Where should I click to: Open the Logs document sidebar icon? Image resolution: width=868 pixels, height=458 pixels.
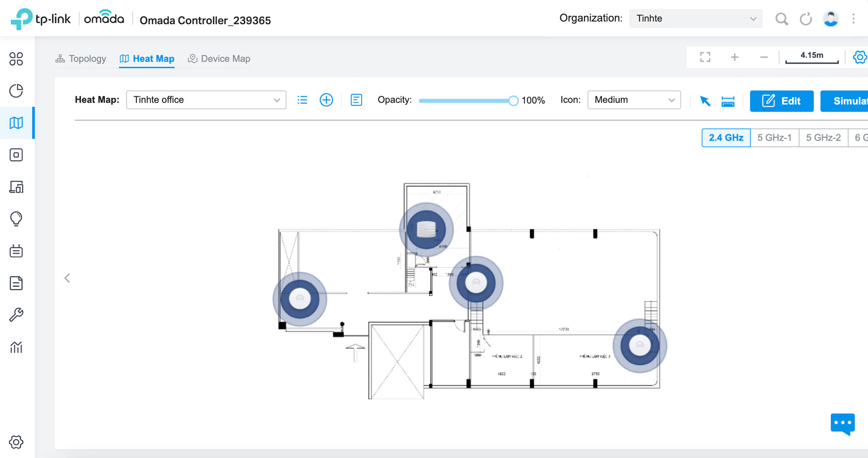coord(16,283)
